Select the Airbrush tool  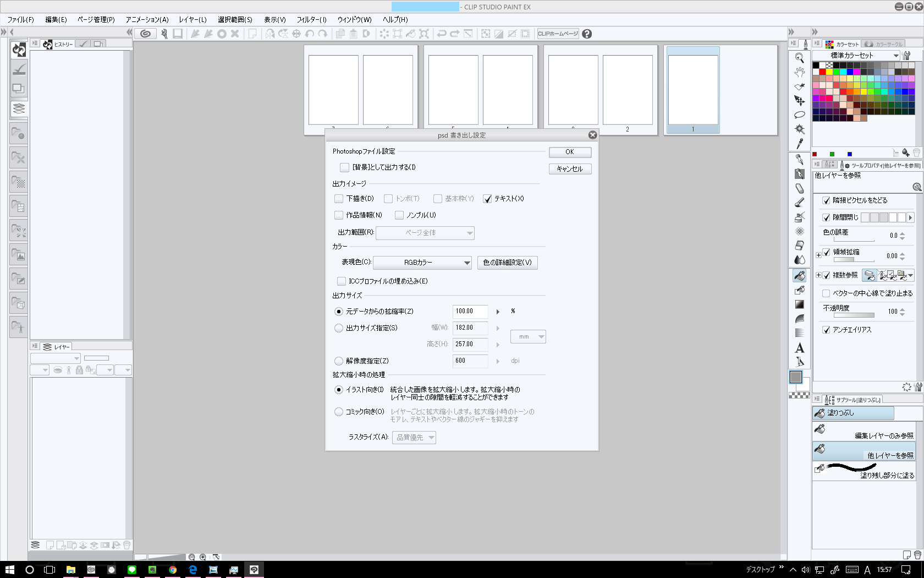point(800,217)
